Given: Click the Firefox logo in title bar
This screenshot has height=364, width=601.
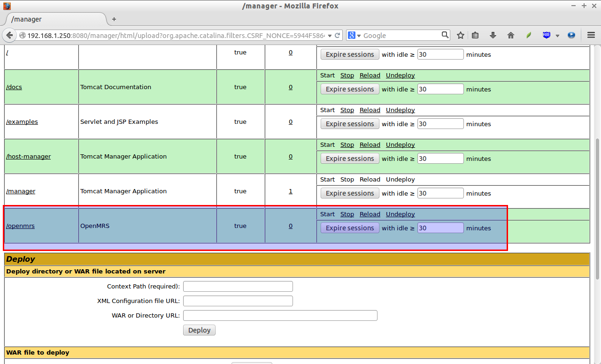Looking at the screenshot, I should (x=7, y=6).
